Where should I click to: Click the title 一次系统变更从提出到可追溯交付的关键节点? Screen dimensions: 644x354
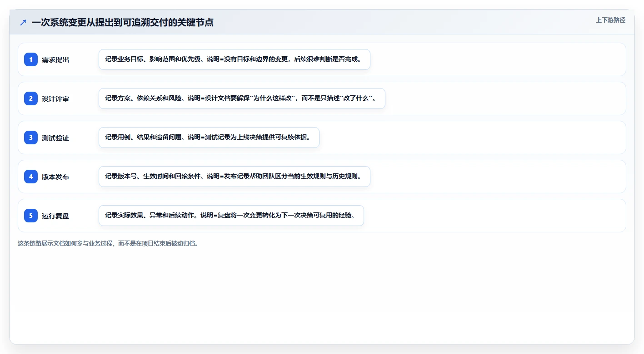click(123, 22)
